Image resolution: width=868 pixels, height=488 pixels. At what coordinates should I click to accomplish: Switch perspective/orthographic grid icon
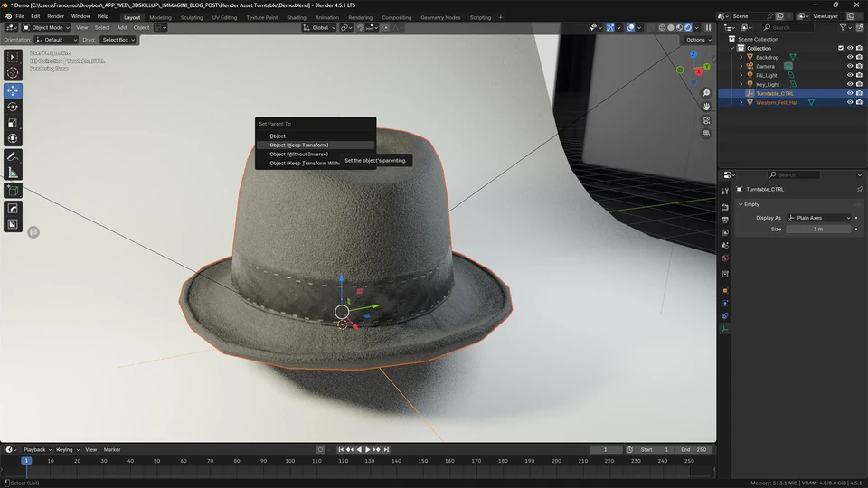[x=706, y=134]
